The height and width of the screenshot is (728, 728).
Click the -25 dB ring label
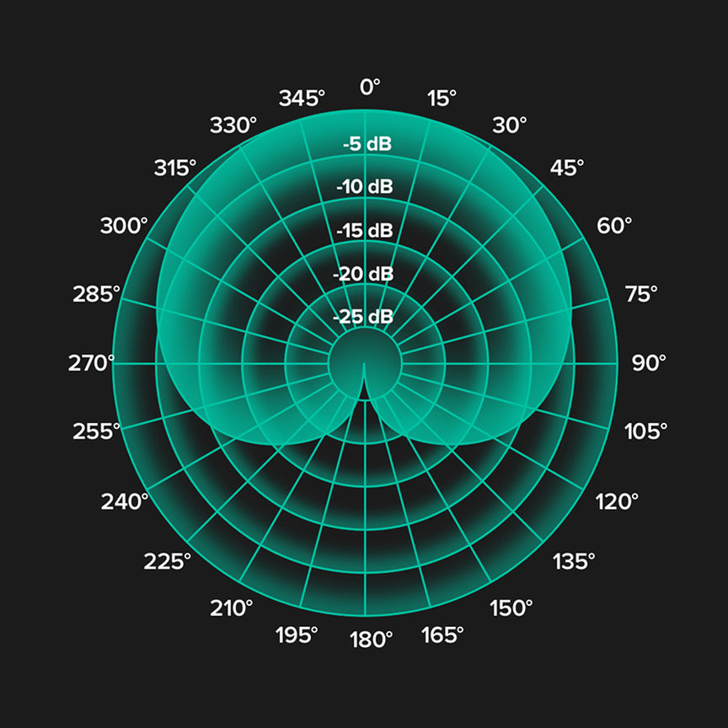[x=362, y=317]
